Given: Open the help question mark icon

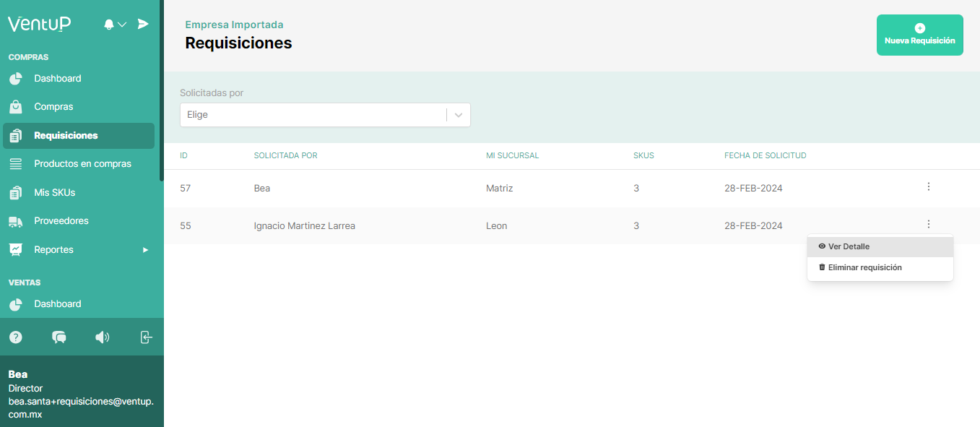Looking at the screenshot, I should pyautogui.click(x=16, y=337).
